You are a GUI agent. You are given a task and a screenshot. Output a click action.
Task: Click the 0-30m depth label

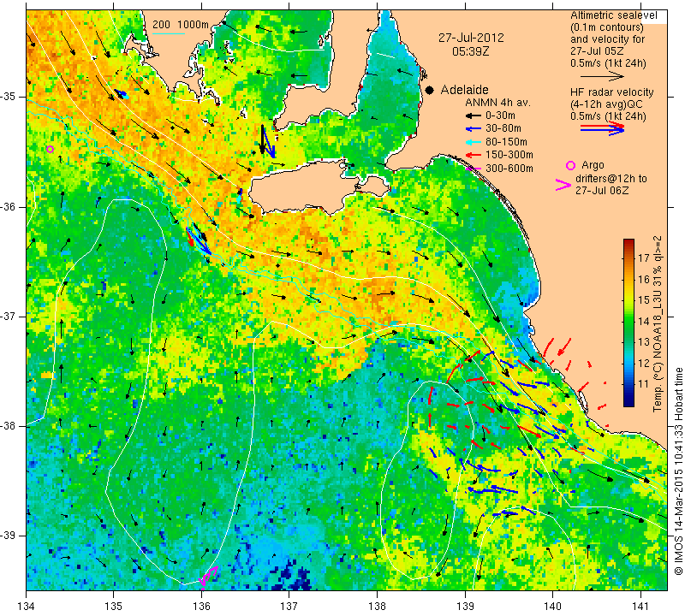point(500,115)
